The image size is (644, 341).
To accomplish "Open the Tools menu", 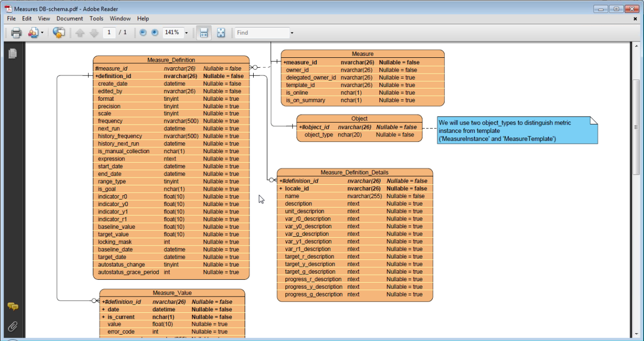I will 96,19.
